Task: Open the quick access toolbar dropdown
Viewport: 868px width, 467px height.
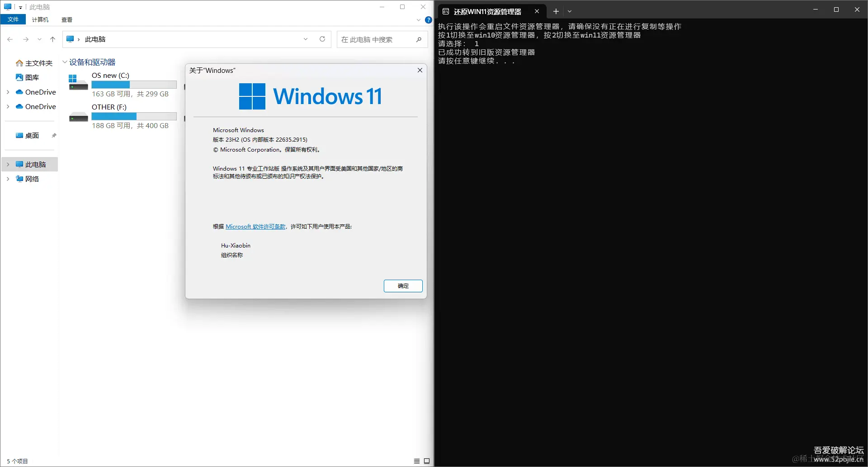Action: [x=20, y=7]
